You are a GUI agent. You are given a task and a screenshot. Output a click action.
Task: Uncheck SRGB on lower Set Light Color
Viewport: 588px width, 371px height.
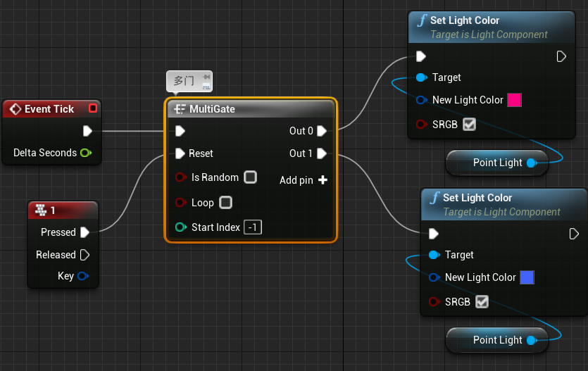[x=482, y=302]
